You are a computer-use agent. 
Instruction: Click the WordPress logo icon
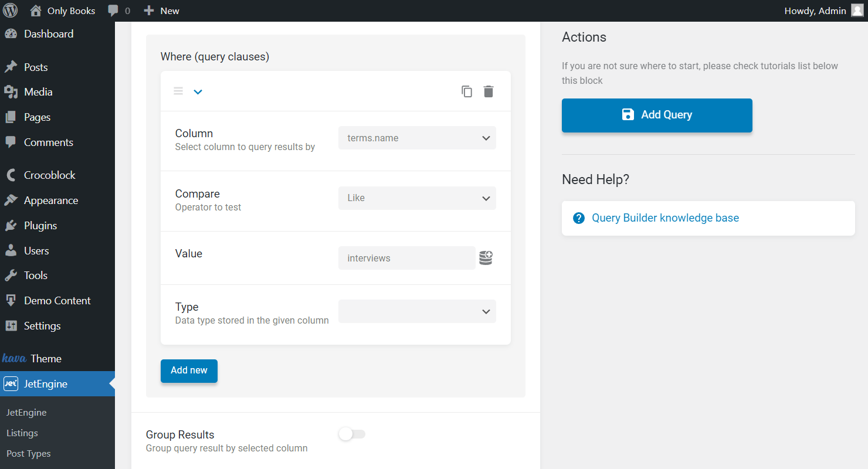[11, 11]
